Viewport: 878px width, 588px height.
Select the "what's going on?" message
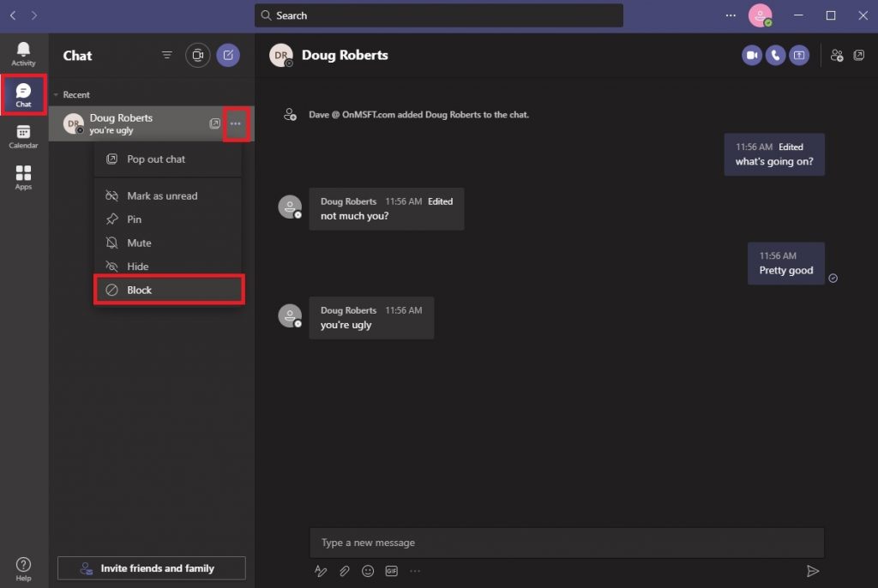click(x=774, y=154)
